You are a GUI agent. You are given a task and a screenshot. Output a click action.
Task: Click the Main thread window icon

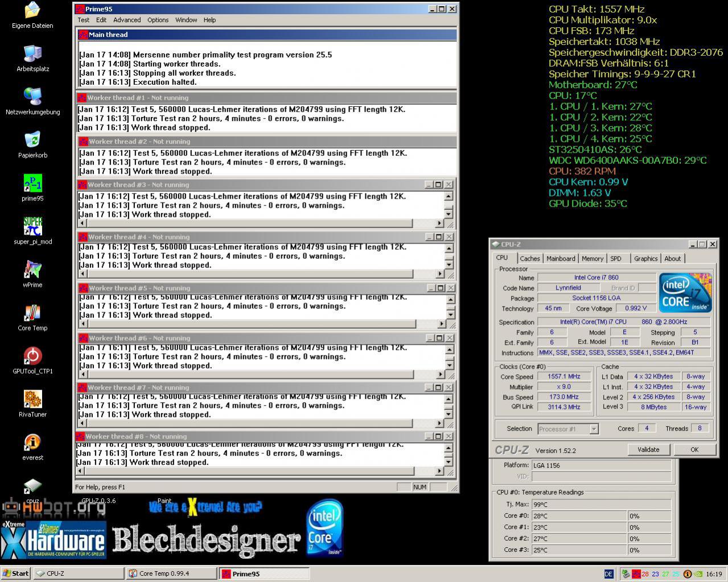(x=83, y=35)
